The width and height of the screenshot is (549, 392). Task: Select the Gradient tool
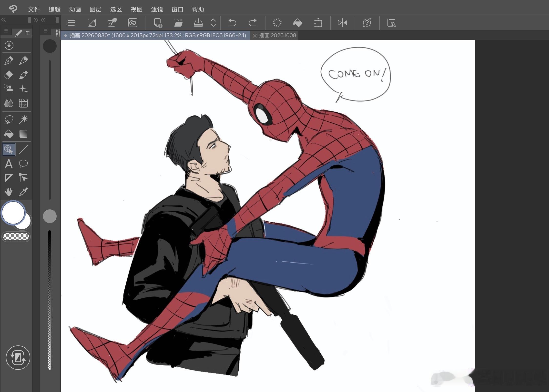(x=23, y=134)
